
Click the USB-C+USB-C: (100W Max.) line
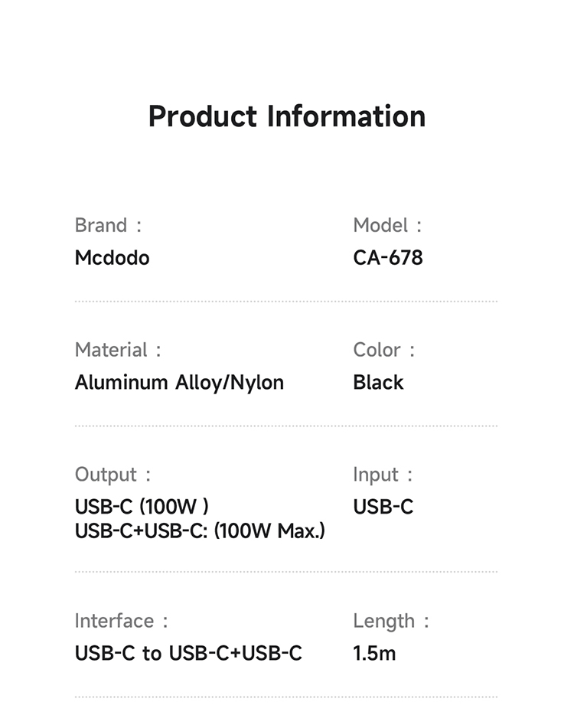[x=200, y=530]
